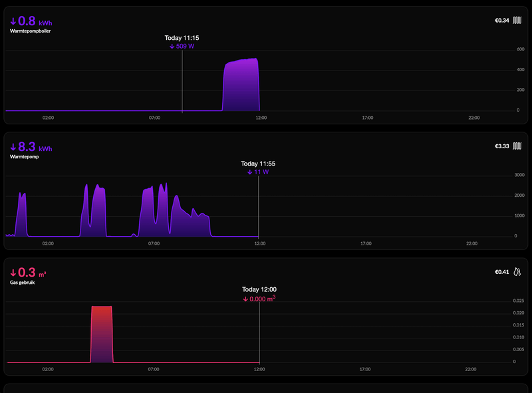The image size is (532, 393).
Task: Click the Today 12:00 tooltip label
Action: 259,289
